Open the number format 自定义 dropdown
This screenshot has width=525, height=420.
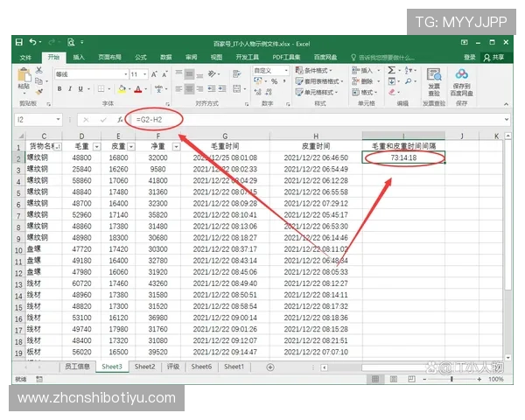click(286, 70)
